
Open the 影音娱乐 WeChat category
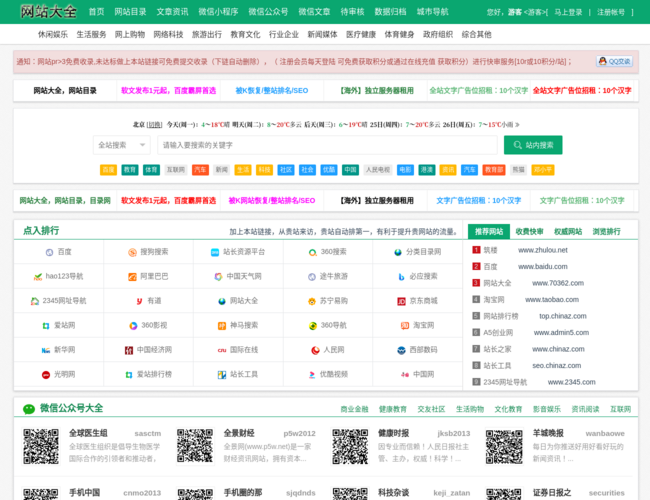tap(547, 409)
